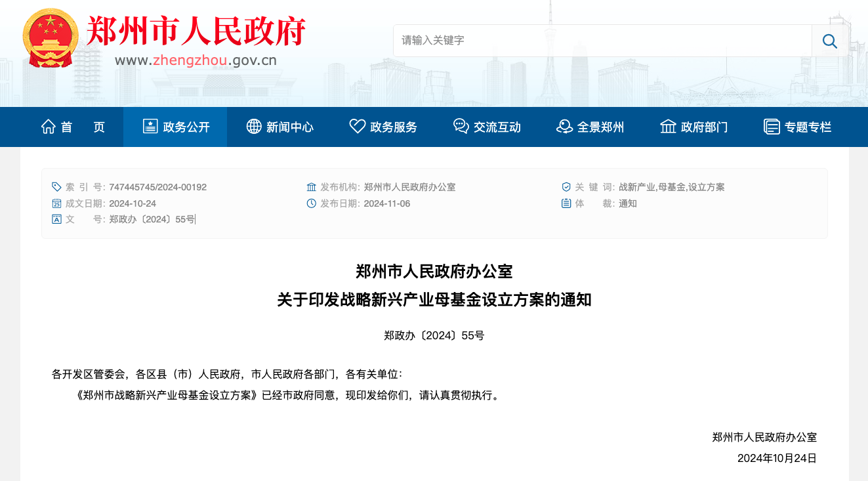868x481 pixels.
Task: Select the 交流互动 menu label
Action: point(497,127)
